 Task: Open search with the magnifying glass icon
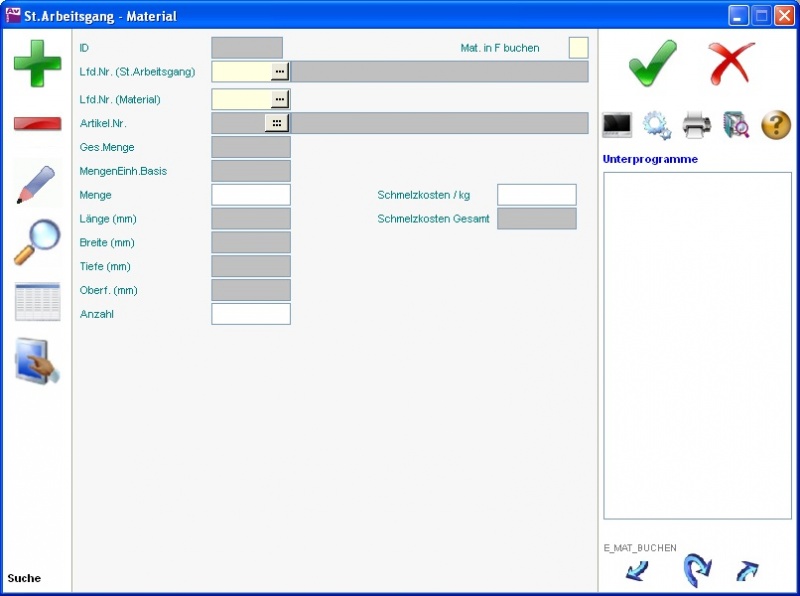37,242
